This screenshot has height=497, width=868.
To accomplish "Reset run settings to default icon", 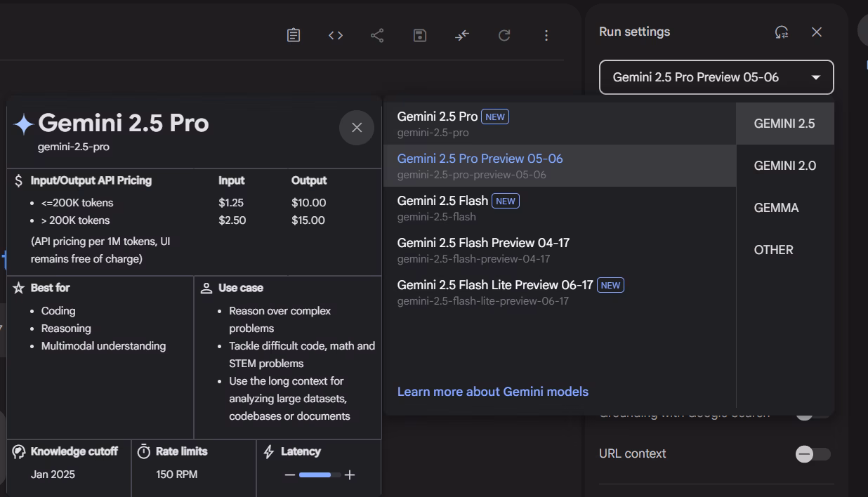I will [782, 32].
